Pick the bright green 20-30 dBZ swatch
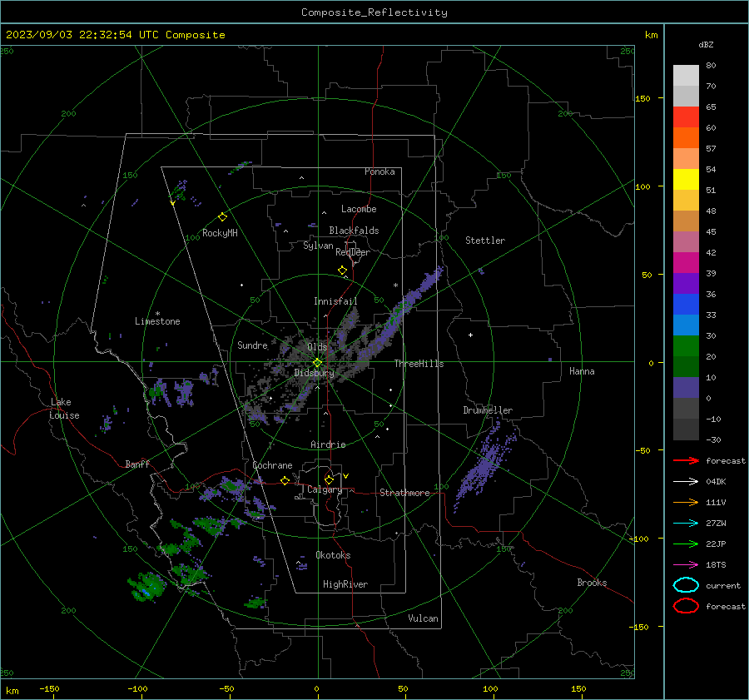The height and width of the screenshot is (700, 749). click(x=686, y=345)
